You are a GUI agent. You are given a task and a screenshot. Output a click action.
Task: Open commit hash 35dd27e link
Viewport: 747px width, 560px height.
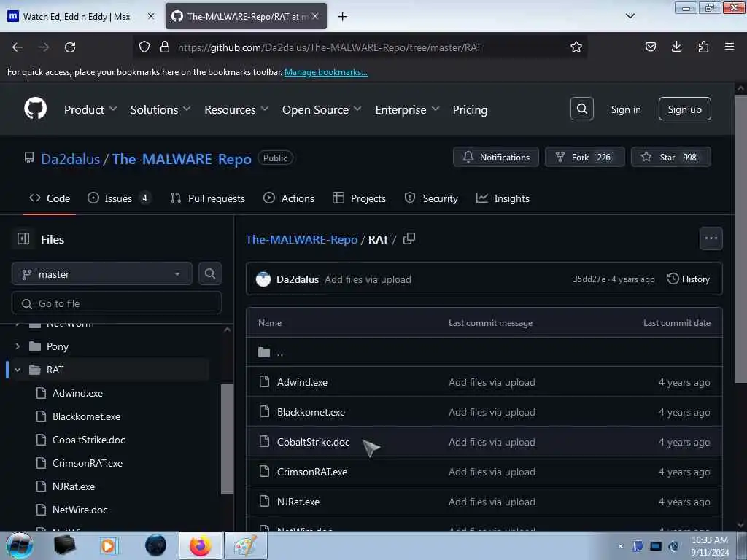click(x=589, y=279)
